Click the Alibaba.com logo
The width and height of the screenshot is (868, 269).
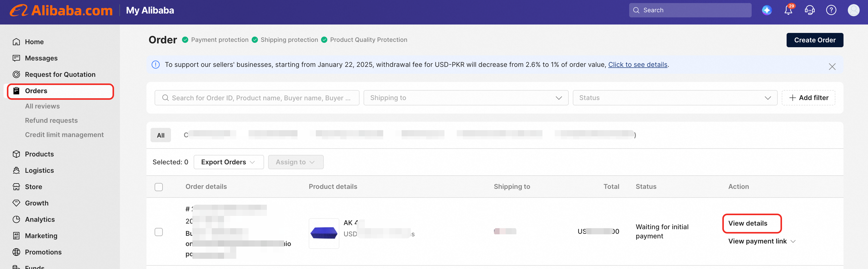(x=61, y=10)
